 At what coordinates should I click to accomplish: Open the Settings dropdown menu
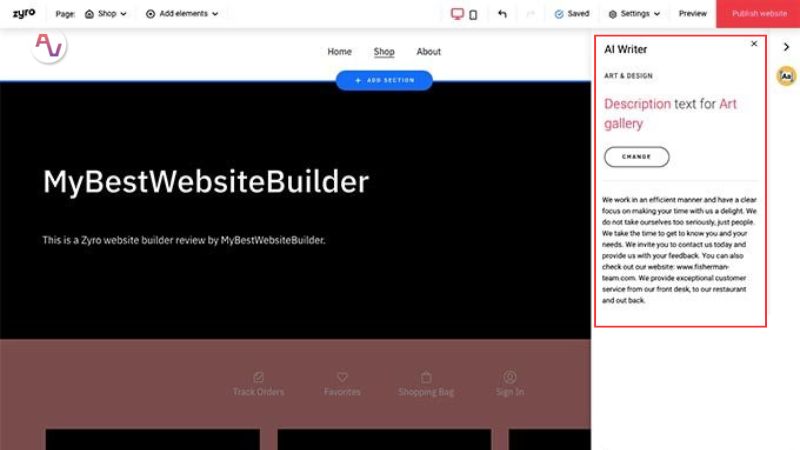tap(634, 14)
